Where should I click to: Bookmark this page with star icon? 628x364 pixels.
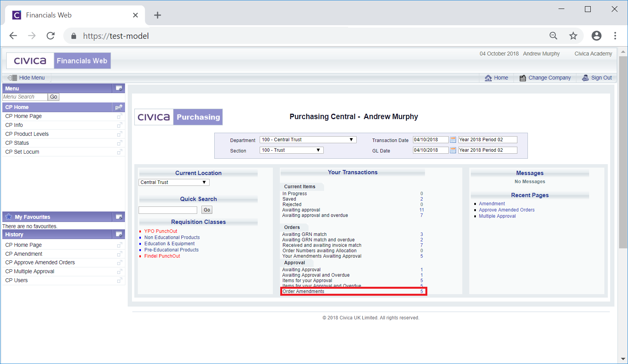[x=573, y=36]
